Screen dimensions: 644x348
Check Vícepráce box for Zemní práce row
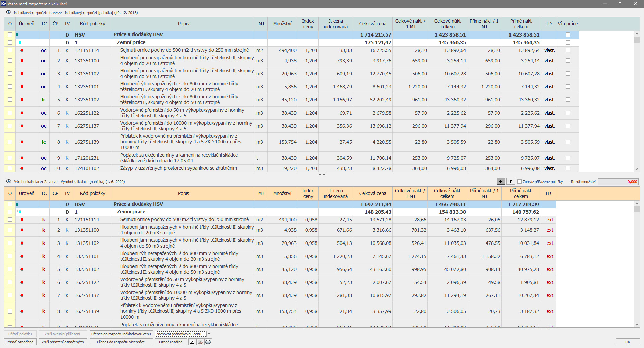point(568,43)
